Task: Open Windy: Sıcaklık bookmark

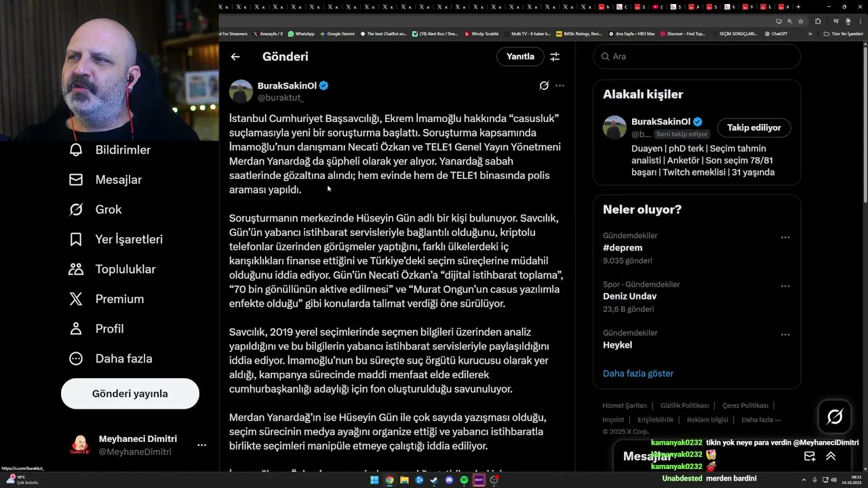Action: pos(481,33)
